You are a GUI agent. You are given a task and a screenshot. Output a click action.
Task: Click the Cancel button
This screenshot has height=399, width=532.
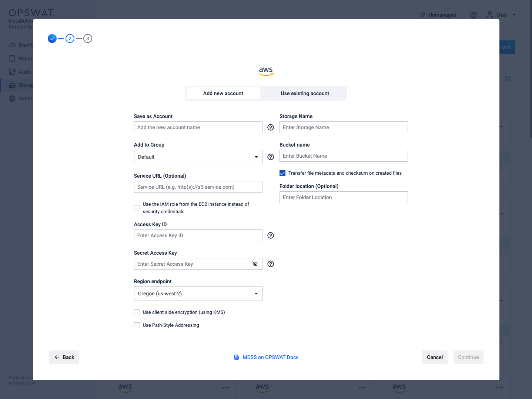[435, 357]
